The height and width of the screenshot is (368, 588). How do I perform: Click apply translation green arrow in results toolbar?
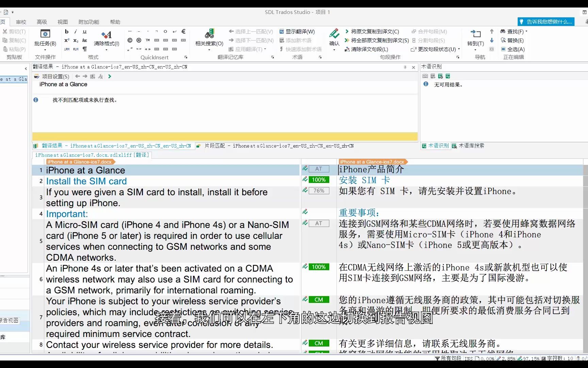pos(110,76)
